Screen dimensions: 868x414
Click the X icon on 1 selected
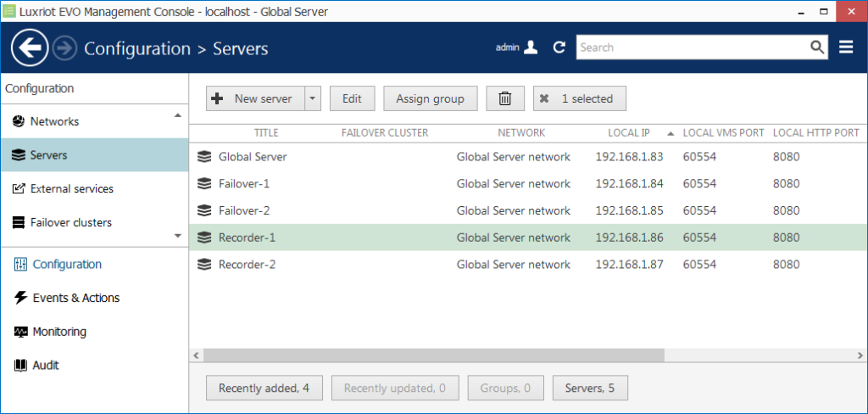[544, 98]
